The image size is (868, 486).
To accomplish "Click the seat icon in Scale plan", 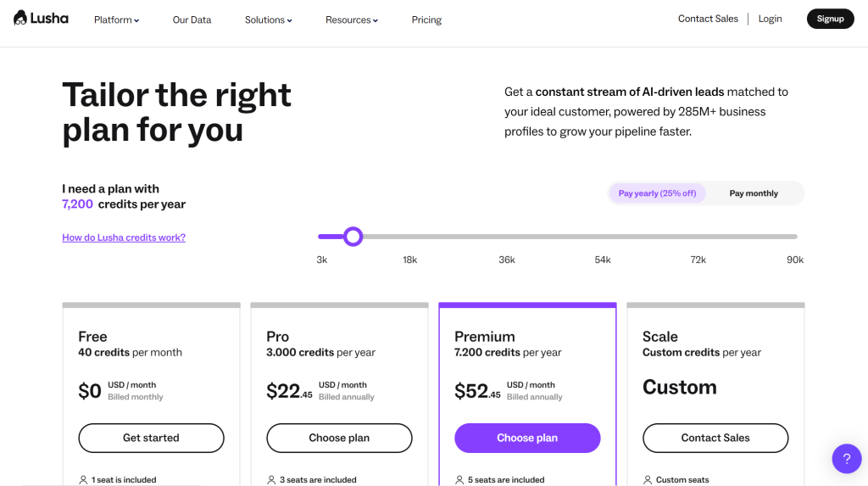I will coord(648,480).
